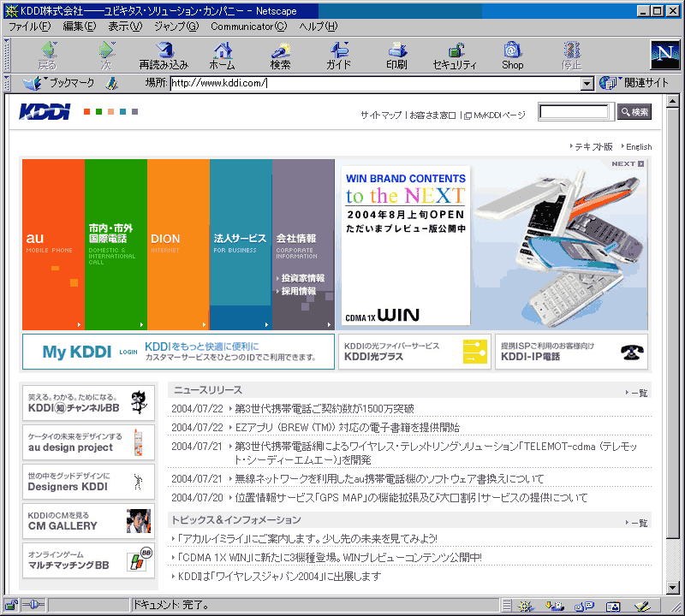Open the ファイル(F) menu
Screen dimensions: 685x616
[x=30, y=27]
